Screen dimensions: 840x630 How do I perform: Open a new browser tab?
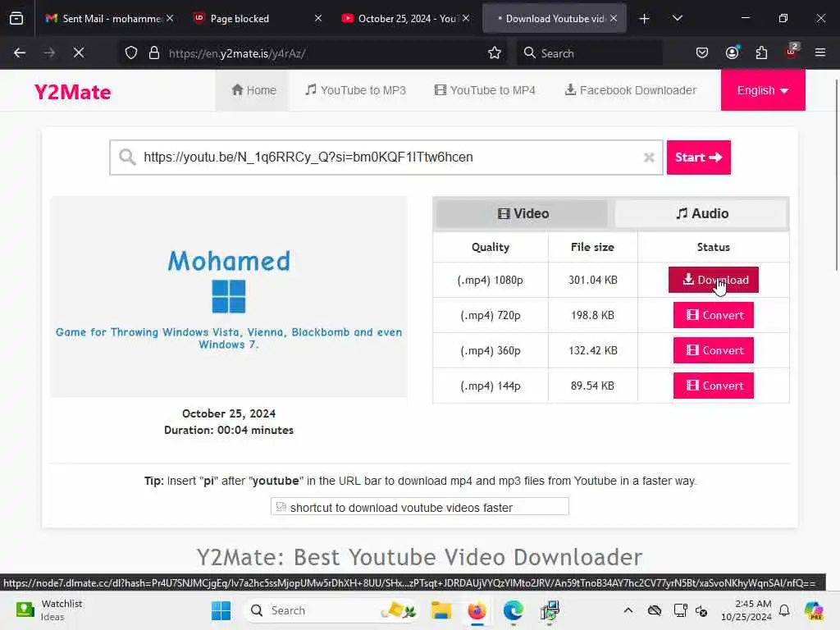click(x=645, y=19)
